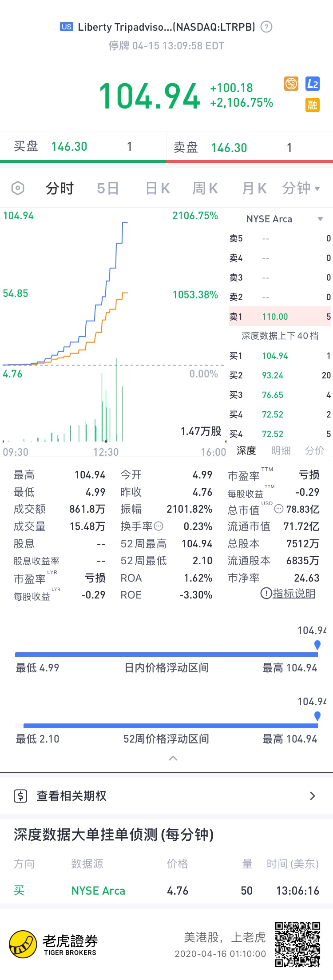This screenshot has height=980, width=333.
Task: Tap the Tiger Brokers logo
Action: coord(54,944)
